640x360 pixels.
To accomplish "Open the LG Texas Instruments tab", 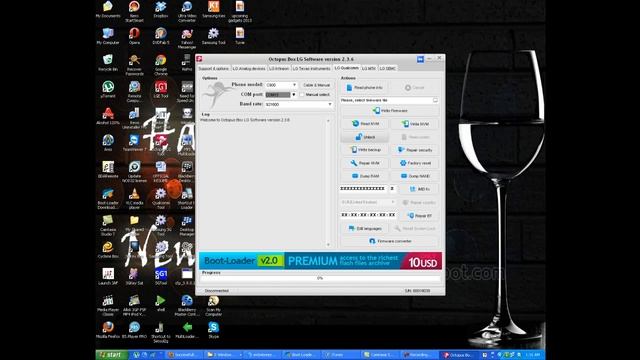I will click(311, 69).
